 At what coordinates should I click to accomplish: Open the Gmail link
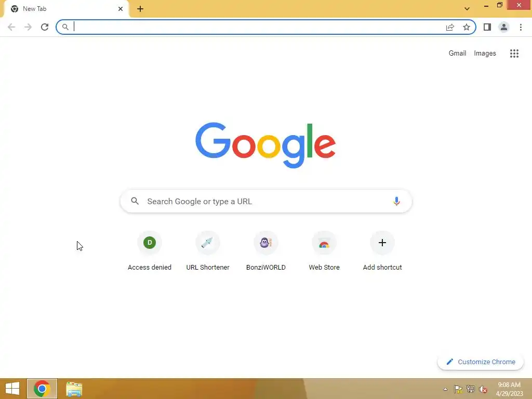457,54
